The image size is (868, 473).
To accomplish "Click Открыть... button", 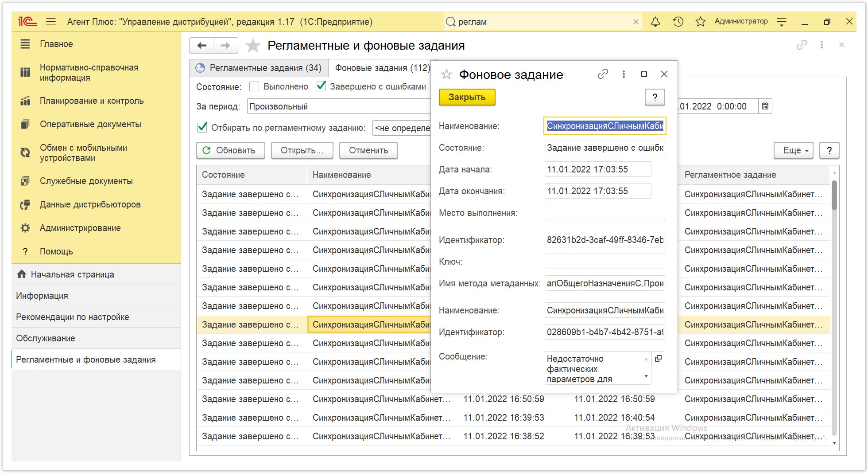I will (x=302, y=150).
